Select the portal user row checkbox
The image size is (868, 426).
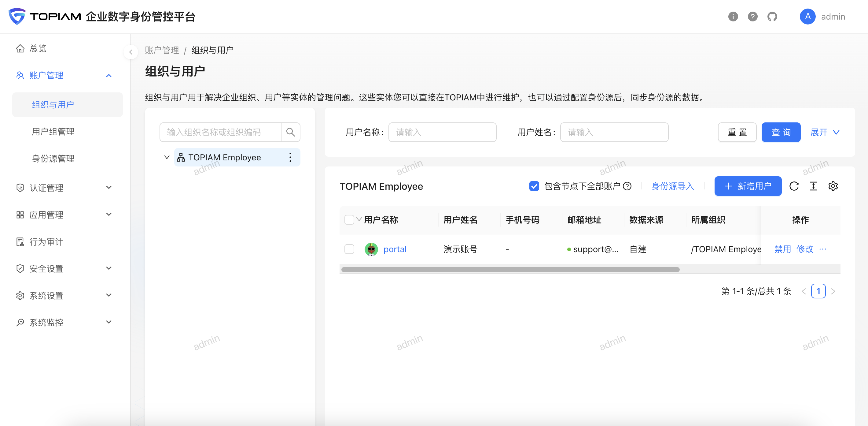tap(349, 249)
